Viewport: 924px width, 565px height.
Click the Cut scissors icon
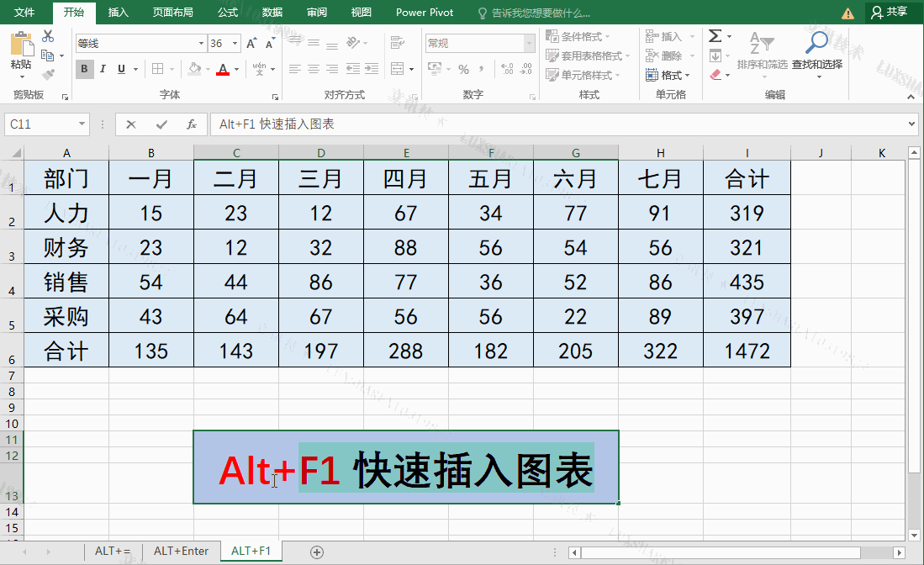[x=48, y=36]
